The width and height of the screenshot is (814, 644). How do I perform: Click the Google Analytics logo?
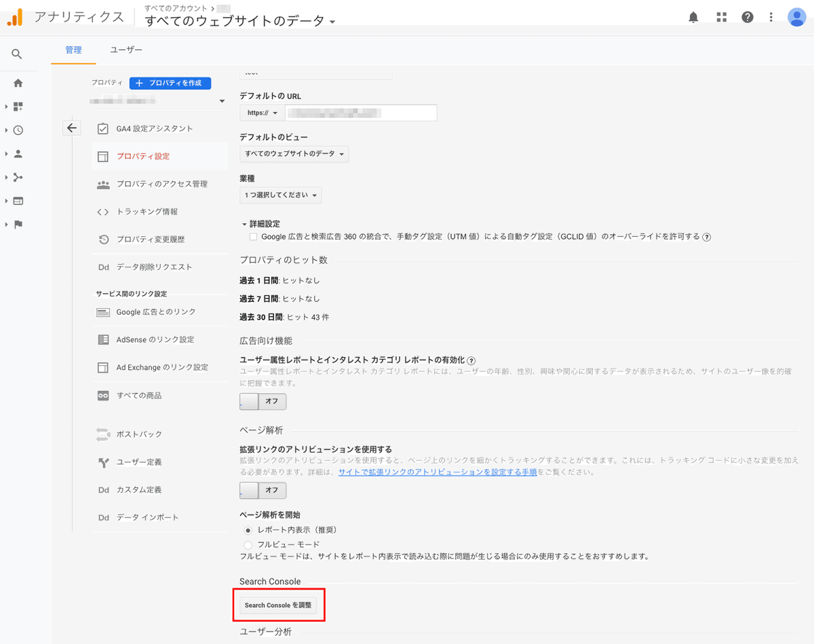click(16, 17)
